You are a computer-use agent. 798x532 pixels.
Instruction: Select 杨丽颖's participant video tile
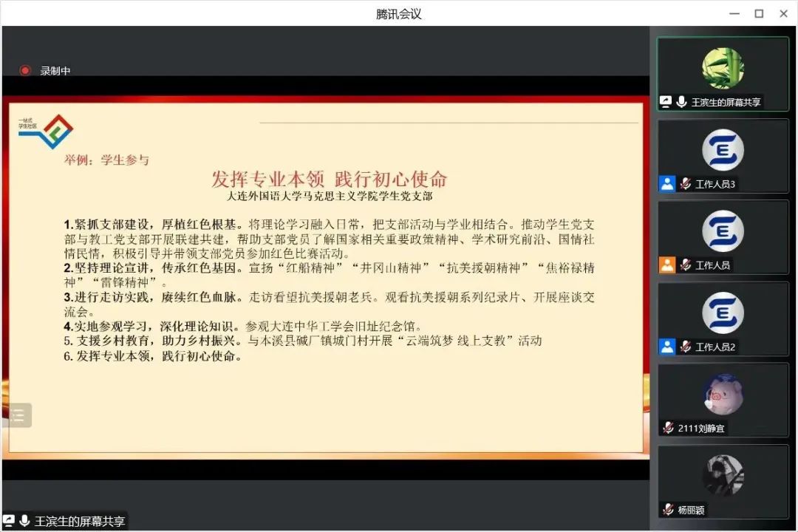[723, 480]
